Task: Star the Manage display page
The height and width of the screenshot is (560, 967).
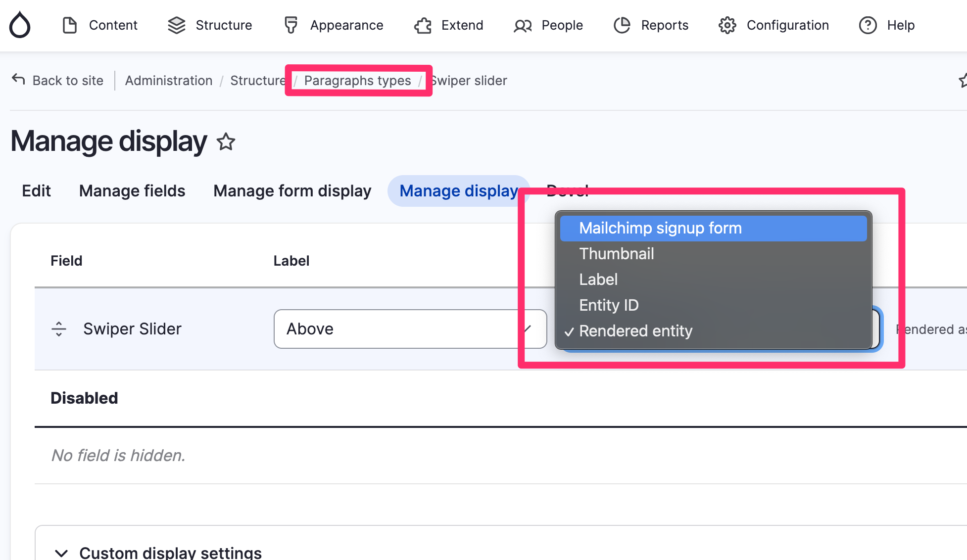Action: 226,142
